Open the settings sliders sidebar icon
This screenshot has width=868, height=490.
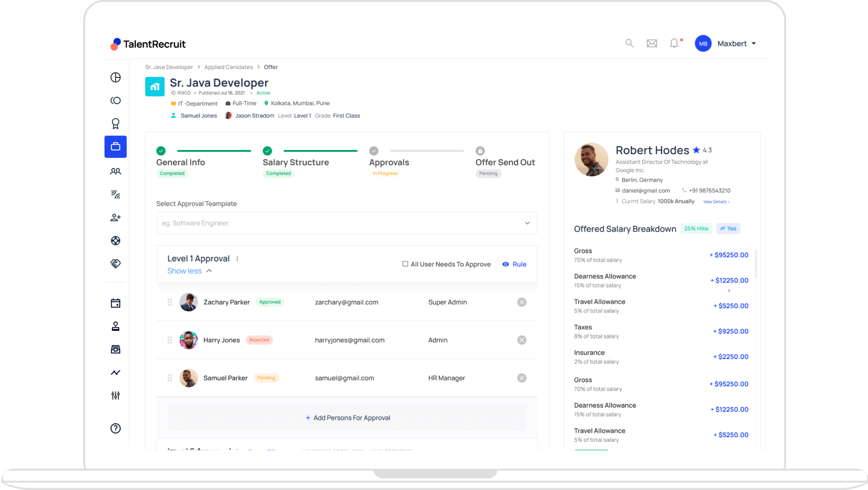[115, 395]
